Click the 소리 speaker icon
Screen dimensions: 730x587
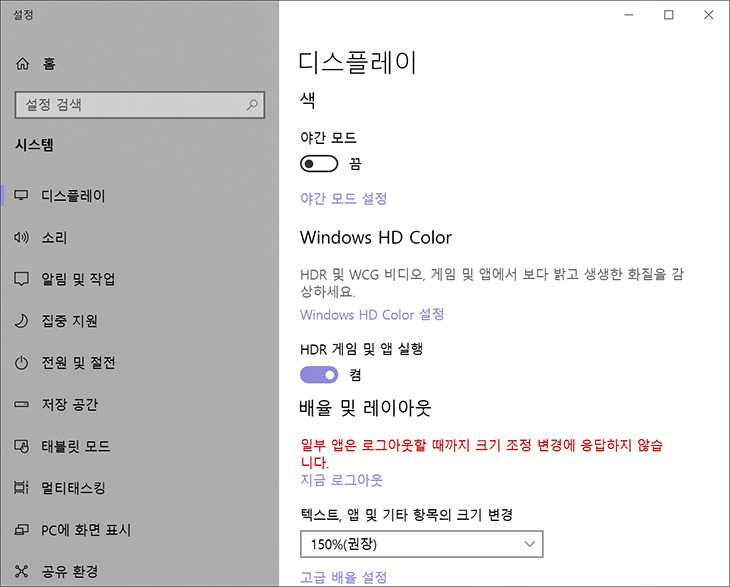point(21,237)
